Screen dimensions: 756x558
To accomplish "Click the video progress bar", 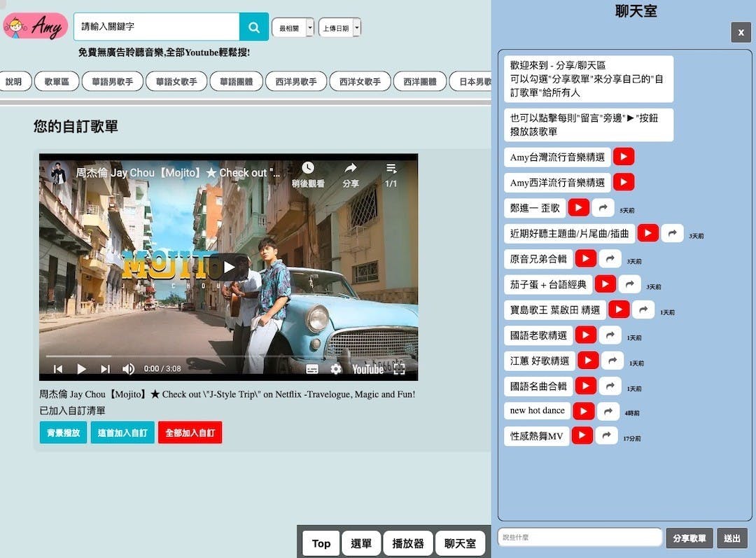I will point(228,356).
